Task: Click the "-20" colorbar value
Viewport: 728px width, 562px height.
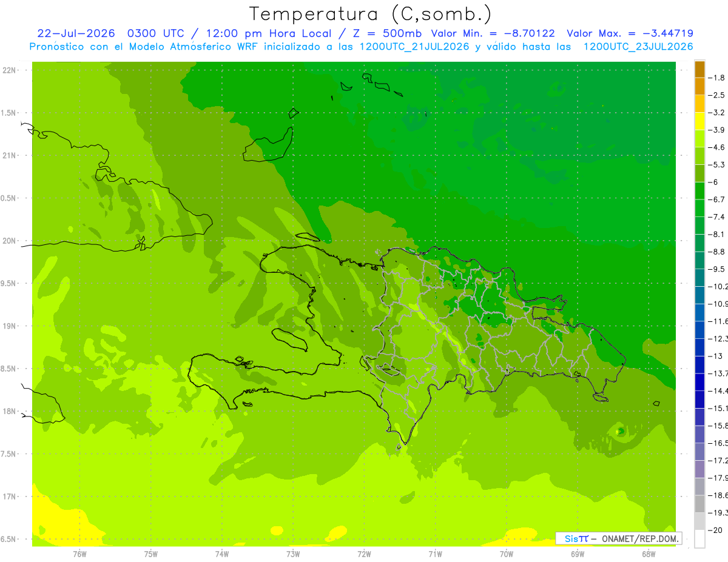Action: 715,530
